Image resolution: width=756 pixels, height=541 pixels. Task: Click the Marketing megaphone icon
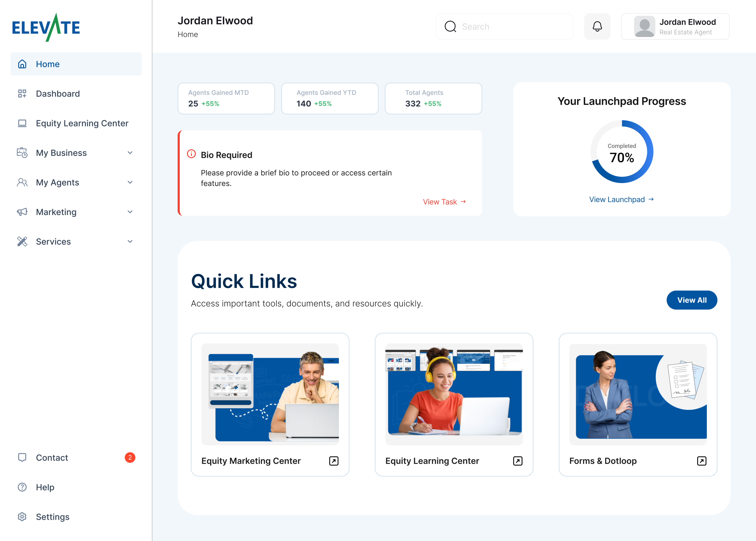(x=22, y=212)
